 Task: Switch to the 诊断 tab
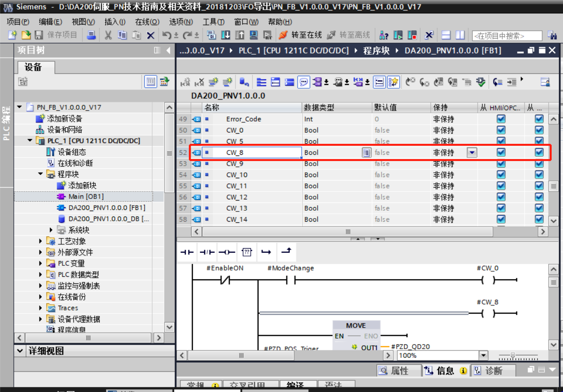click(493, 371)
